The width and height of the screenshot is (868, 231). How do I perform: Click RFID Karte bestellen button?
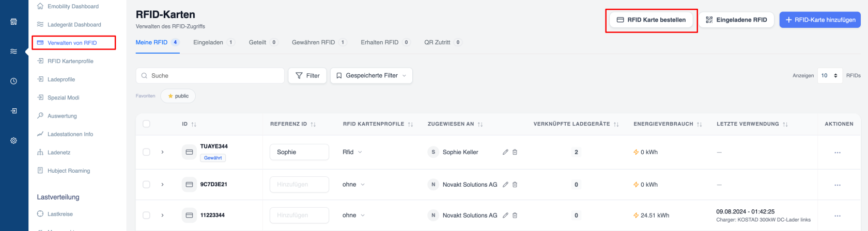pyautogui.click(x=651, y=20)
